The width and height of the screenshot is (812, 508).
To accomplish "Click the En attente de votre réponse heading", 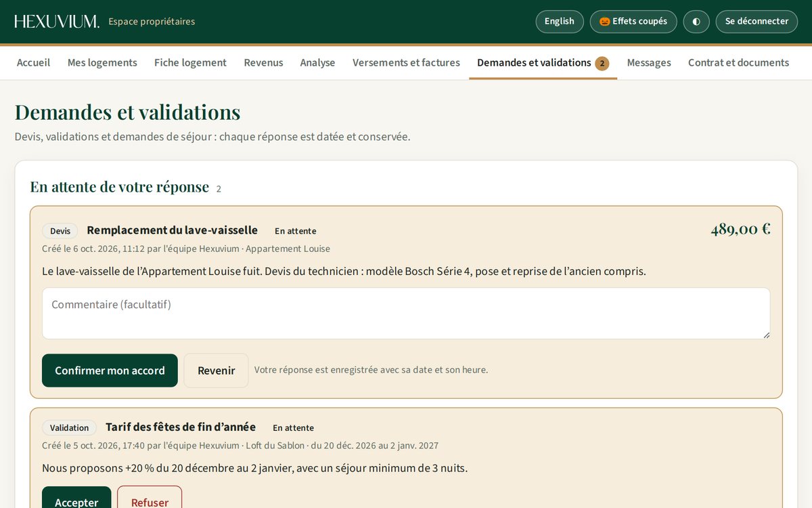I will [x=119, y=187].
